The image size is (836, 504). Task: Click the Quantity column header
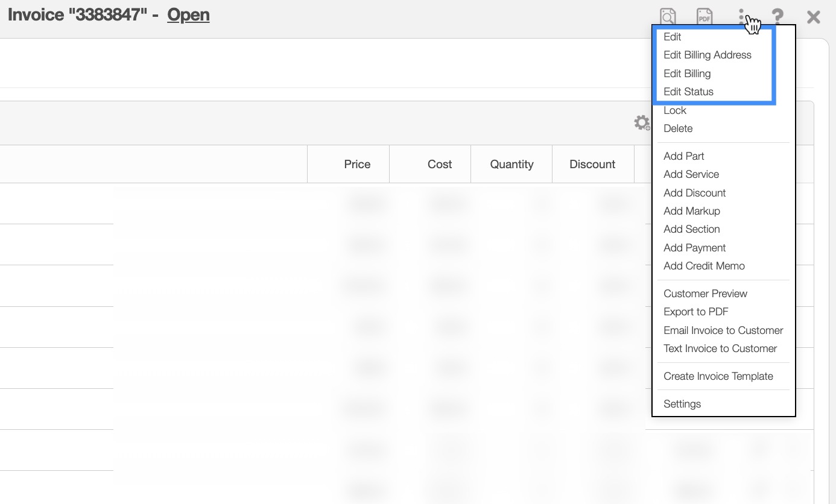tap(511, 165)
